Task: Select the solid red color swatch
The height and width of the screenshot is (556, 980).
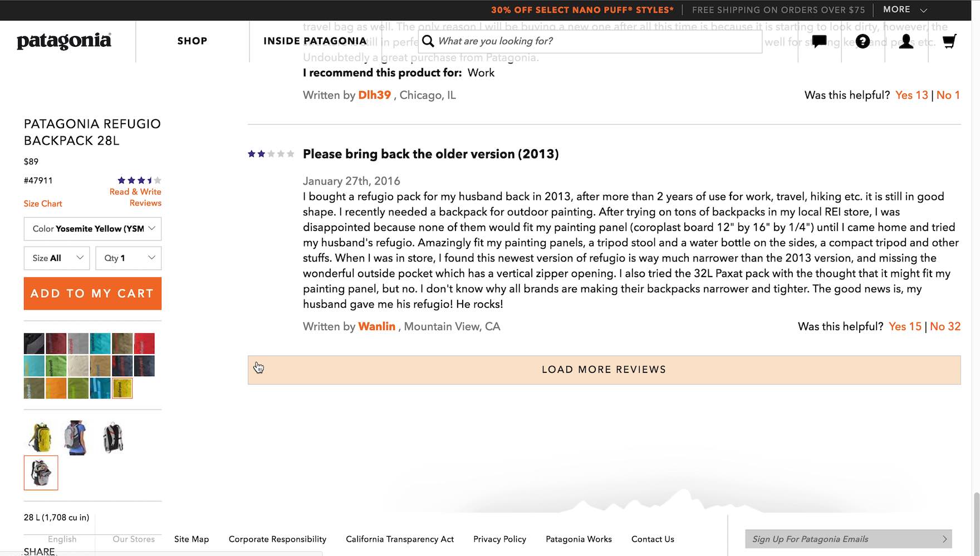Action: click(144, 343)
